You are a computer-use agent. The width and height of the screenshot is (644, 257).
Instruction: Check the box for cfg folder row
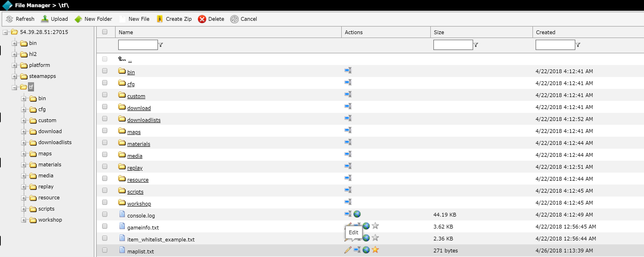(105, 83)
